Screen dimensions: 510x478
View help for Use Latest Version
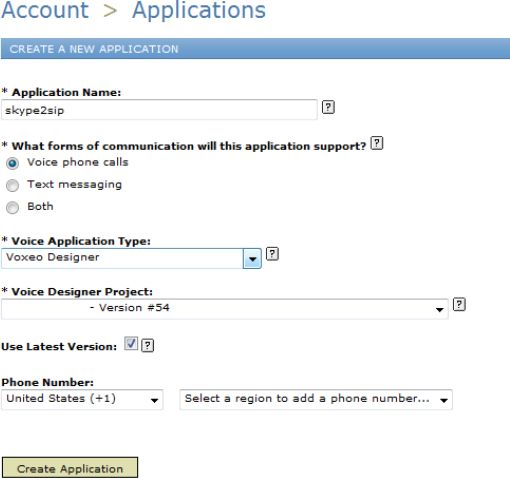(x=147, y=345)
